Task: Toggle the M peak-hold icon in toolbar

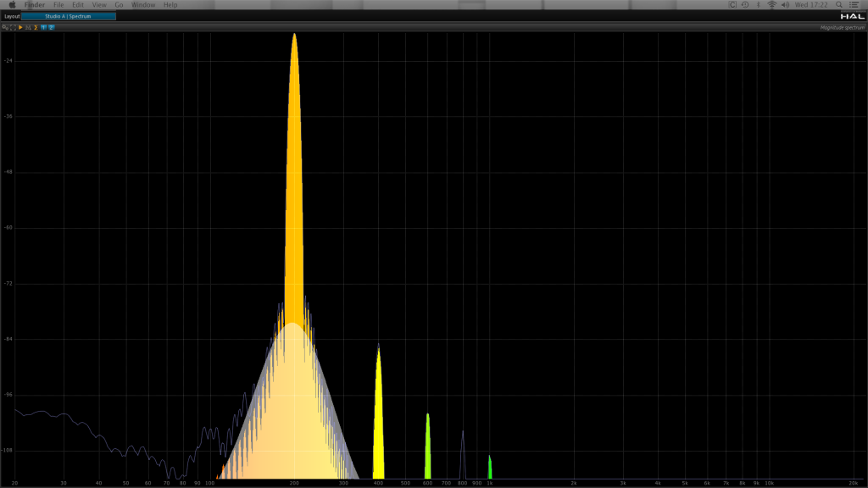Action: click(28, 27)
